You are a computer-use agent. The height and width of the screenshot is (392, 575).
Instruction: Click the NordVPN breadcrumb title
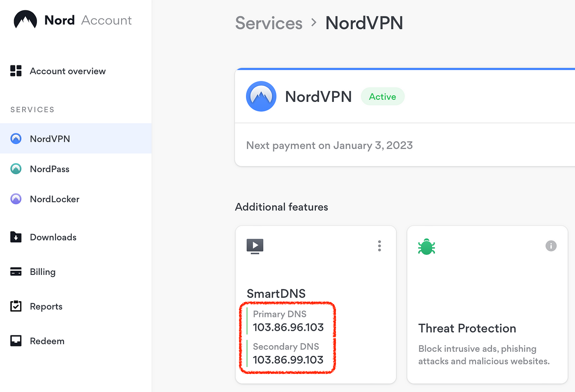click(x=364, y=23)
